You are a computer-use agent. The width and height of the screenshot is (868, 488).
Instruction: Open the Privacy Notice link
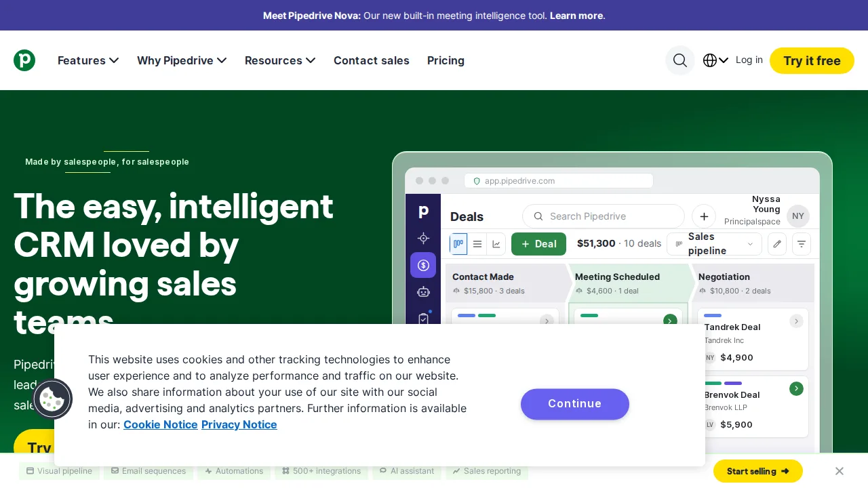point(239,424)
